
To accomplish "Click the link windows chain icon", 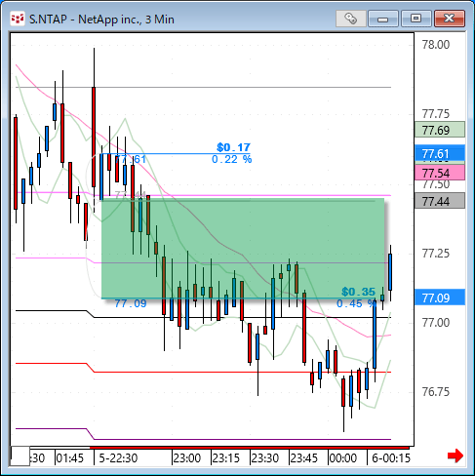I will click(x=351, y=19).
